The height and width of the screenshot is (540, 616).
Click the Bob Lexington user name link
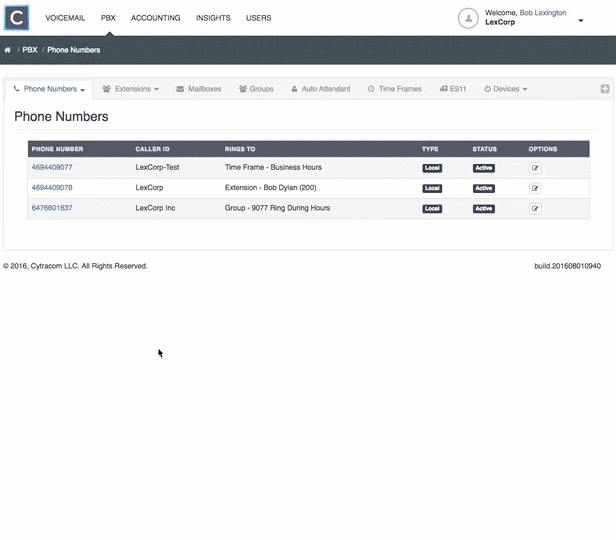coord(543,13)
